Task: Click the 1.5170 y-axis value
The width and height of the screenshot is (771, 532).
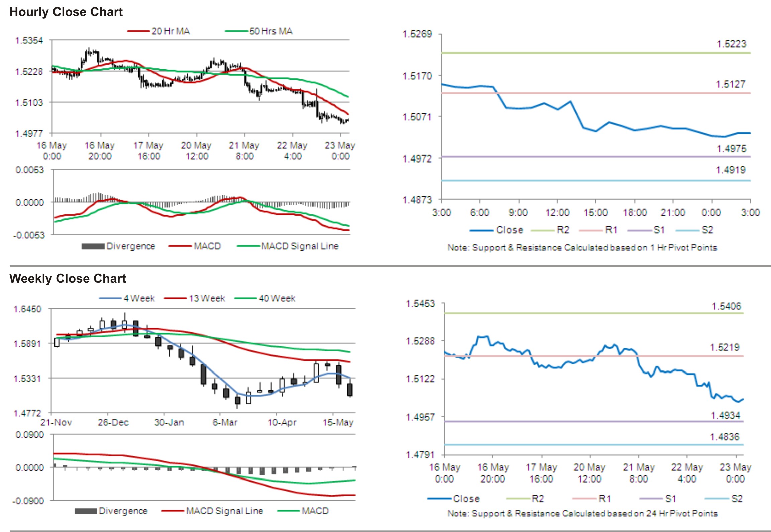Action: coord(417,76)
